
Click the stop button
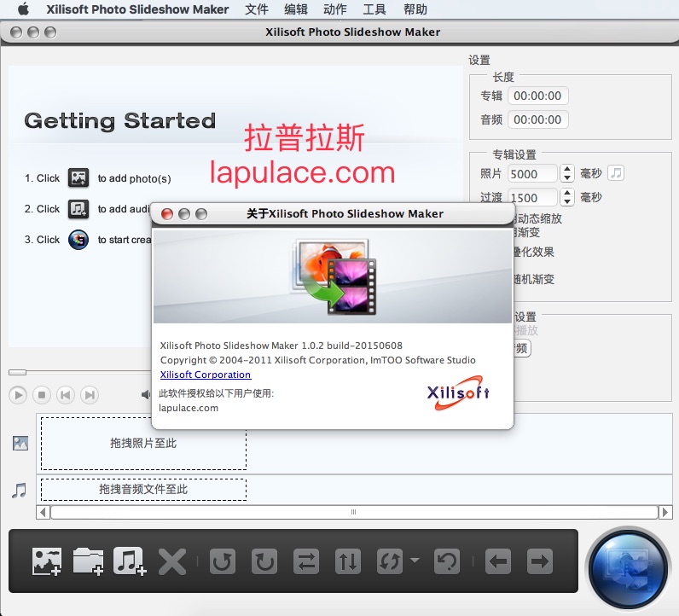click(42, 395)
